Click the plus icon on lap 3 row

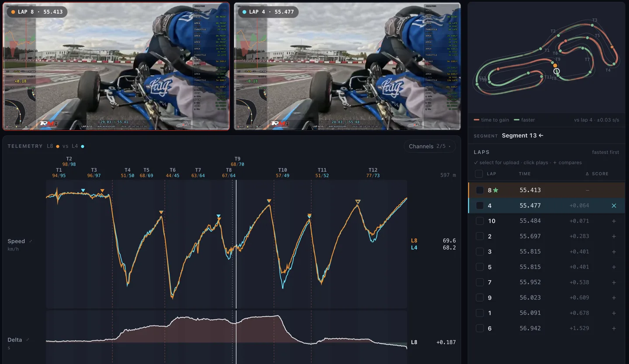(614, 251)
